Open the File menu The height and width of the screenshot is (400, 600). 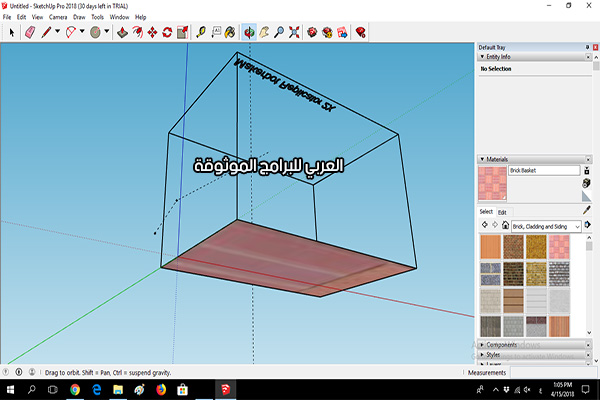click(7, 17)
